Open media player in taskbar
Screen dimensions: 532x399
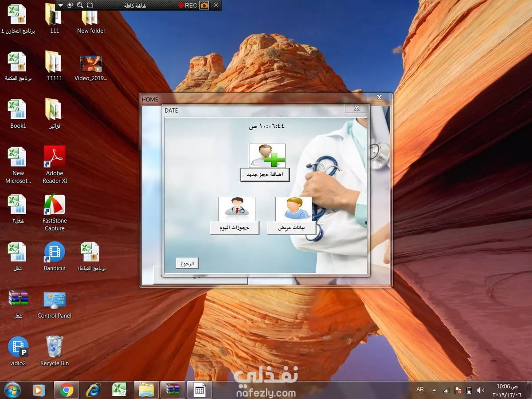[x=39, y=390]
